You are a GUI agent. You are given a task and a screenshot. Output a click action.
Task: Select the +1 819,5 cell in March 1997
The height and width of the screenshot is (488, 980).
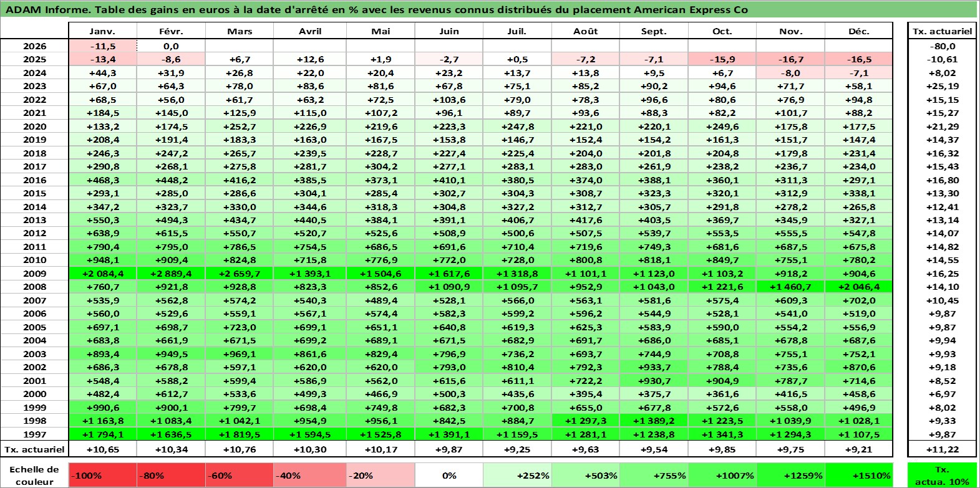(240, 434)
